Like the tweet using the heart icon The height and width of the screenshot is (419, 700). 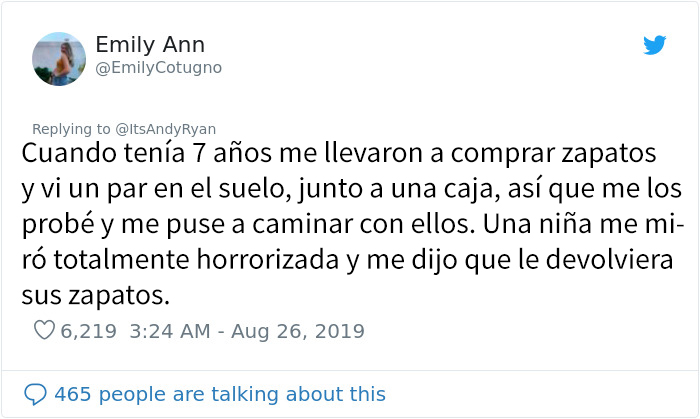click(x=44, y=331)
